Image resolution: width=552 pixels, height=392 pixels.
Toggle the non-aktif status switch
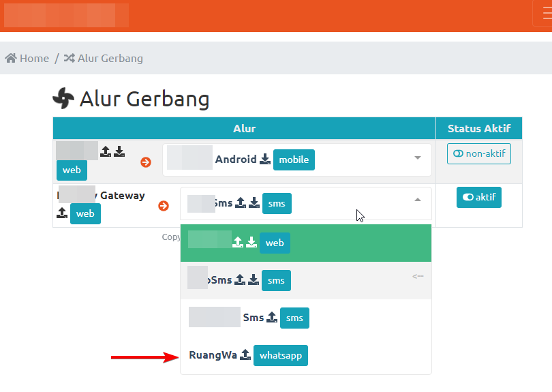pyautogui.click(x=479, y=153)
